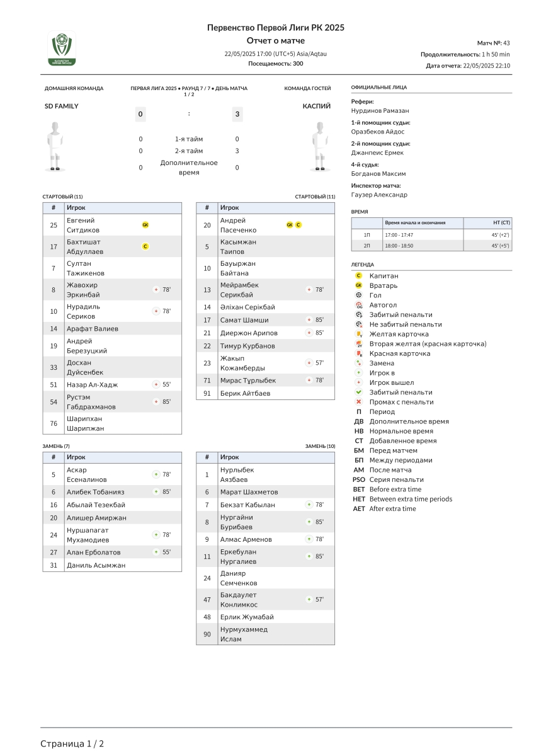
Task: Click substituted-out icon for Назар Ал-Хадж
Action: point(156,384)
